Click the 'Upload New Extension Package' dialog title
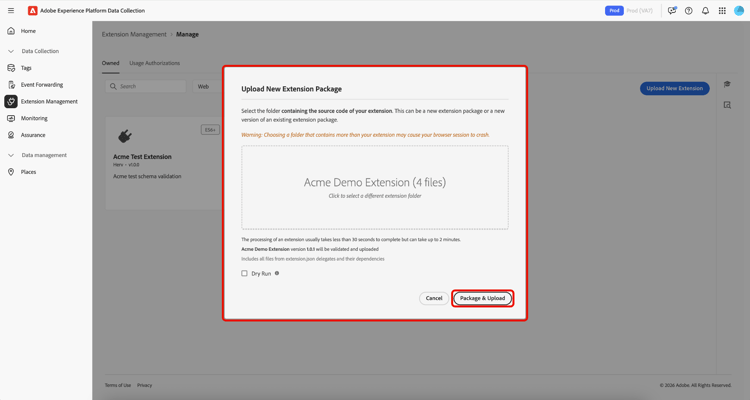 291,89
